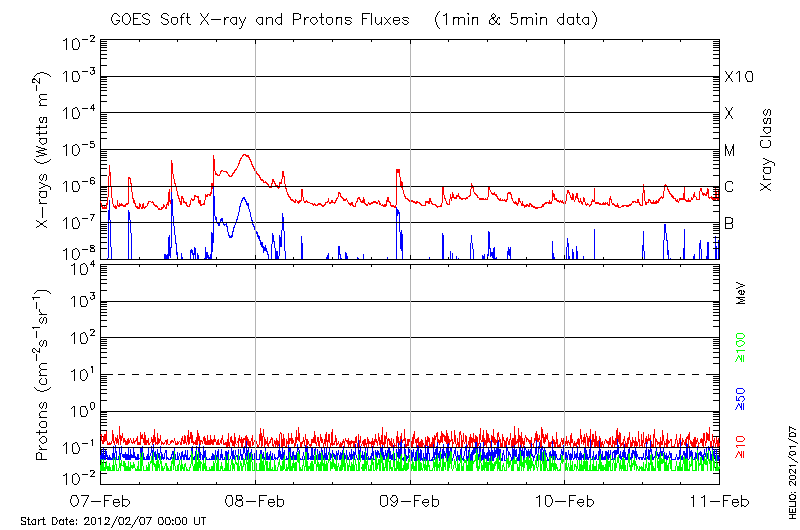
Task: Click the vertical Xray Class axis title
Action: 767,150
